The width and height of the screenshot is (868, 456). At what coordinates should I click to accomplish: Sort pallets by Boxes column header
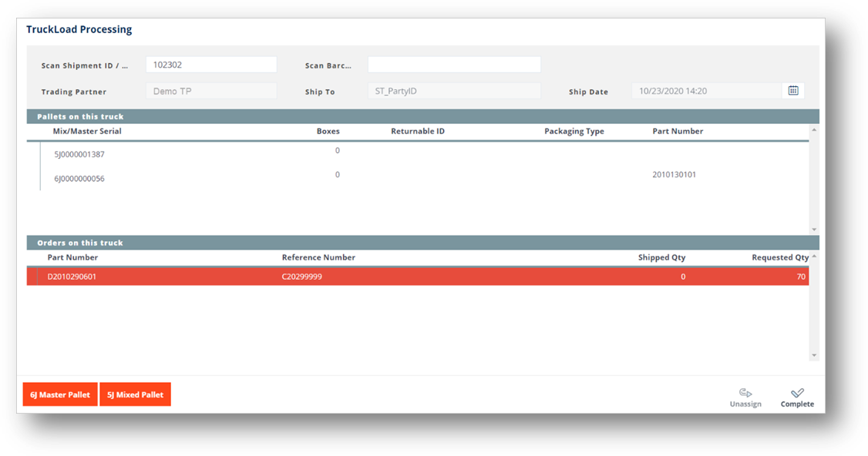[328, 131]
